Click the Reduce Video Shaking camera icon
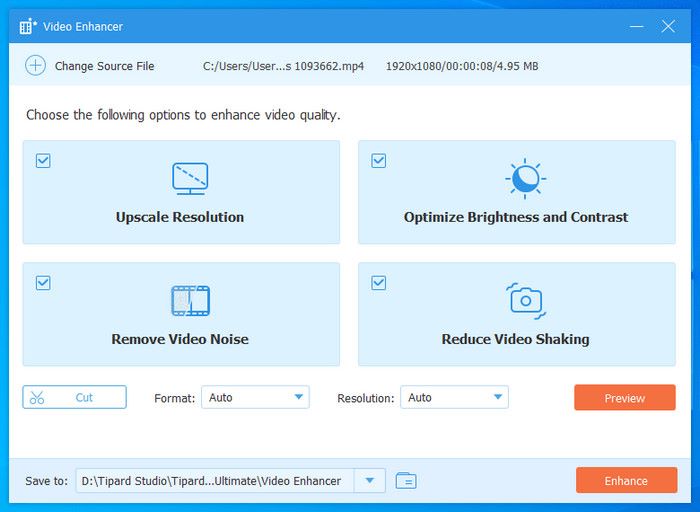700x512 pixels. [x=524, y=299]
